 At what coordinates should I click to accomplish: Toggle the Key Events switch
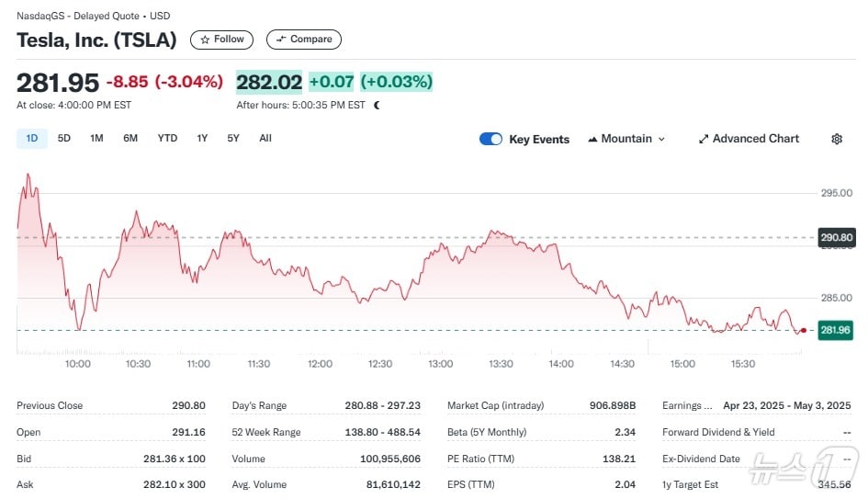(490, 139)
